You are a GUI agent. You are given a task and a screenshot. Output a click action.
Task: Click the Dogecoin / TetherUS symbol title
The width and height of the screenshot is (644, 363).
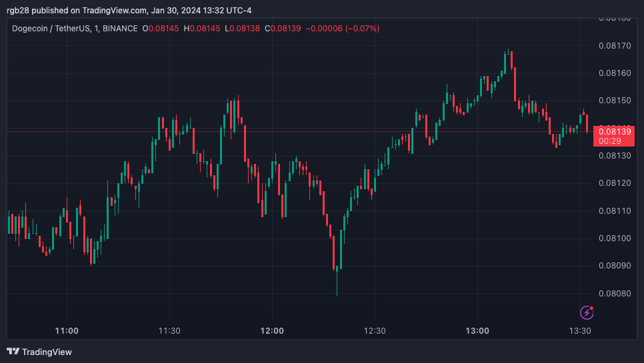pos(75,29)
